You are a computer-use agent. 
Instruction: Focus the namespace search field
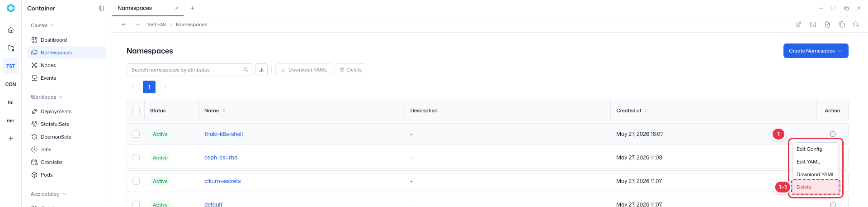pyautogui.click(x=189, y=70)
